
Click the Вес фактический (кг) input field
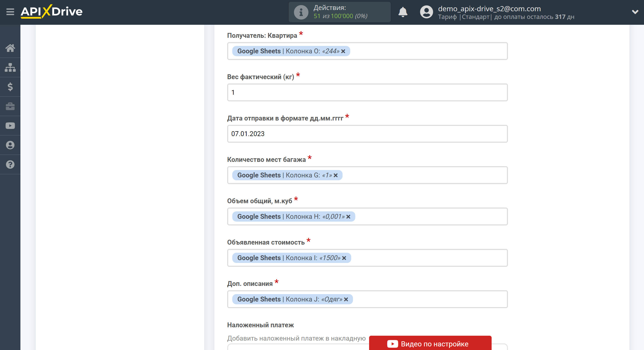pyautogui.click(x=367, y=92)
